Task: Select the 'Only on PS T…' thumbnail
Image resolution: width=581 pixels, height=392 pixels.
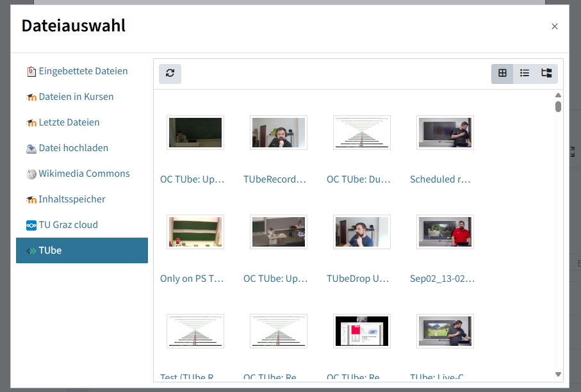Action: (195, 232)
